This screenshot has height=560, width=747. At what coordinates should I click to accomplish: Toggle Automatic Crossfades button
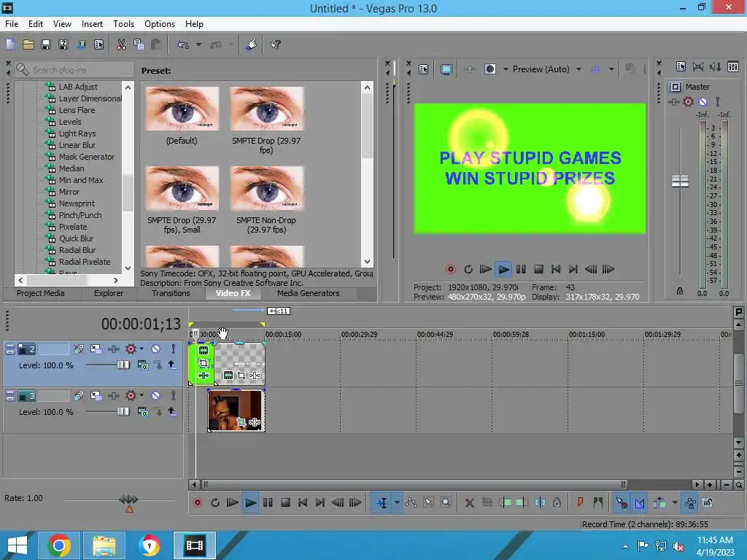click(x=640, y=502)
